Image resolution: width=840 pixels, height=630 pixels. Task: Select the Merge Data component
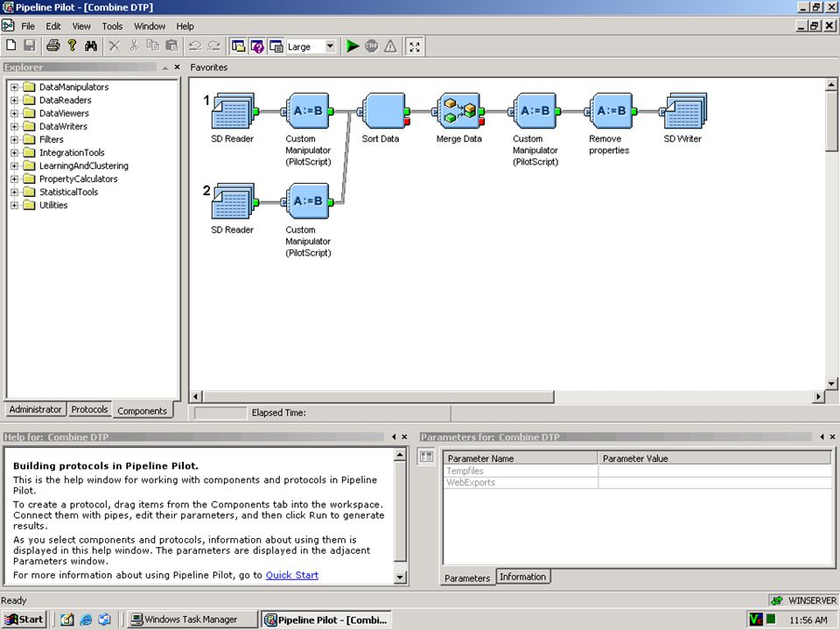459,111
